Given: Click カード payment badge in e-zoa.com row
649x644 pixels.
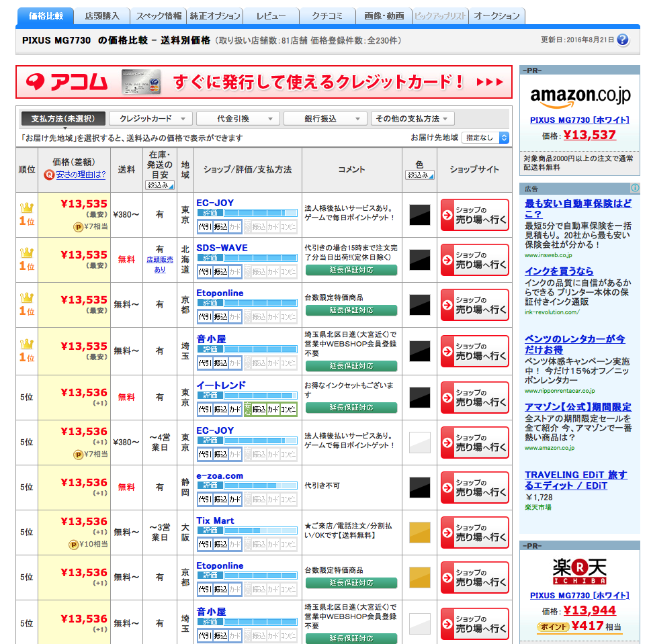Looking at the screenshot, I should [x=235, y=499].
